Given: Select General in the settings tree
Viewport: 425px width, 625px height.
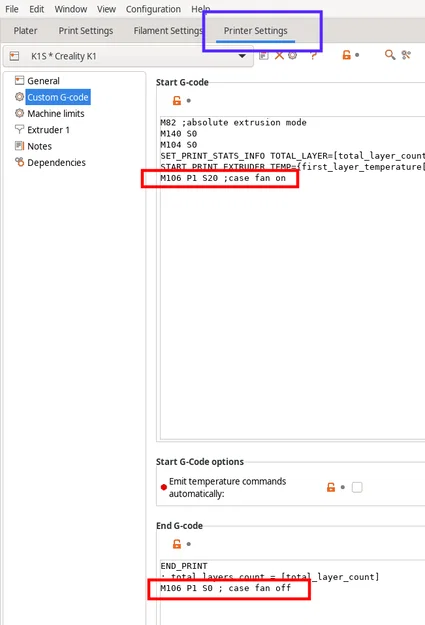Looking at the screenshot, I should click(x=43, y=81).
